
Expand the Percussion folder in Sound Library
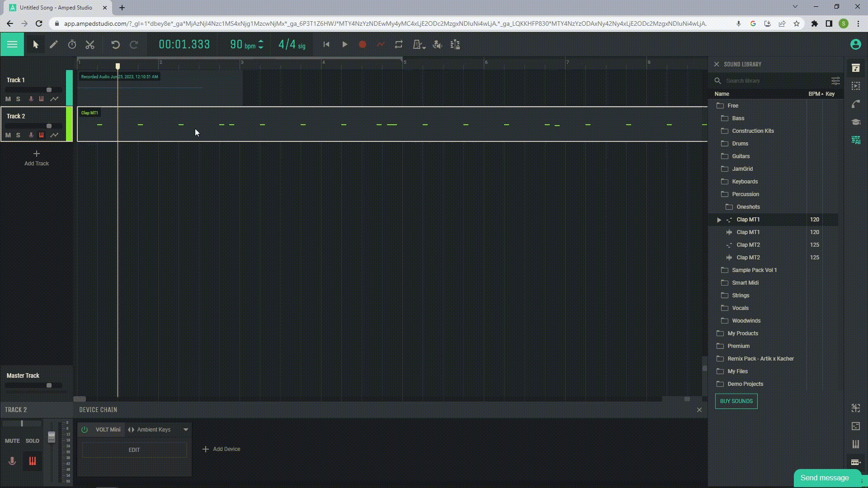click(745, 194)
